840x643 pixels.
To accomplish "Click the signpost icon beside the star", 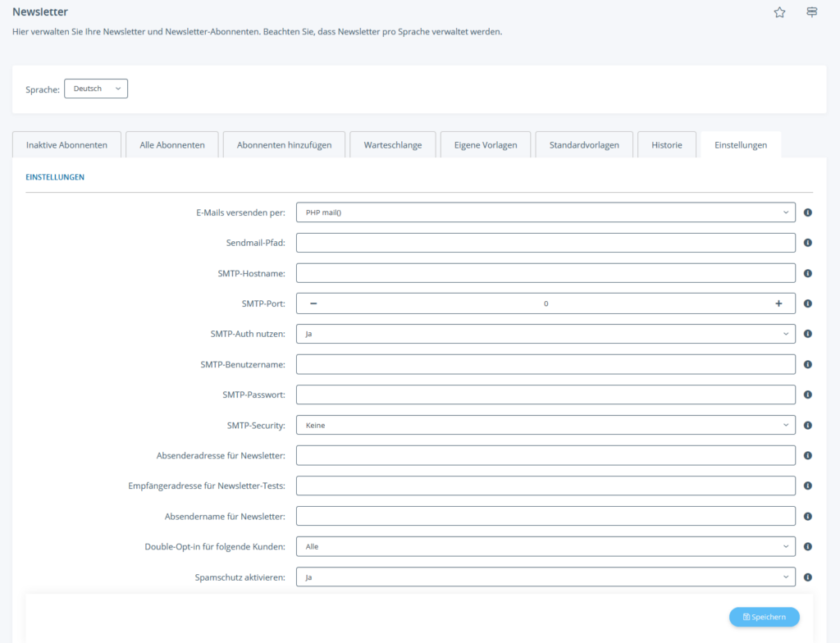I will [x=811, y=12].
